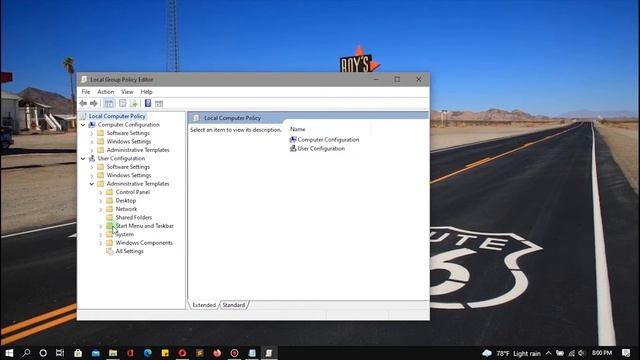640x360 pixels.
Task: Open the View menu
Action: (127, 92)
